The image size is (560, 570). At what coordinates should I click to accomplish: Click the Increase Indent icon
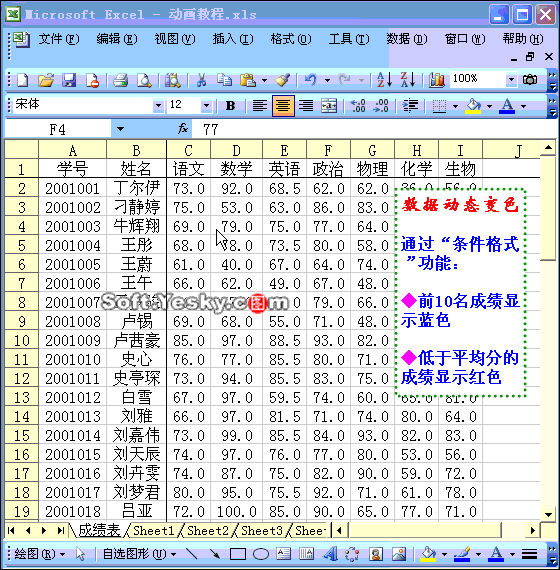410,106
